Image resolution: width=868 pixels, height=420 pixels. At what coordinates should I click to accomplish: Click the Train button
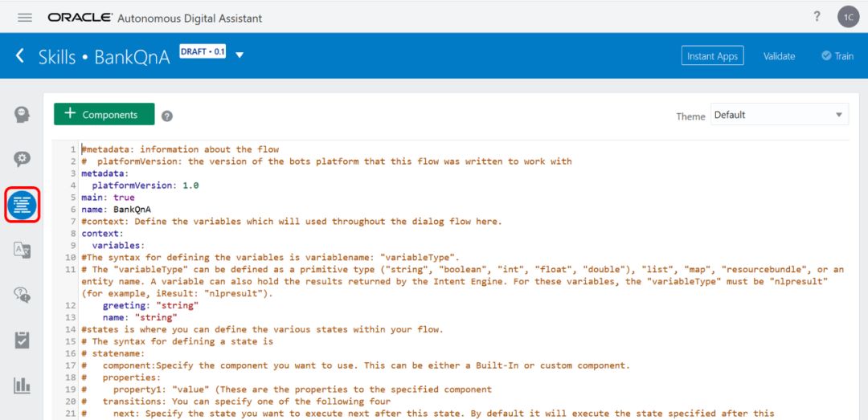coord(837,56)
